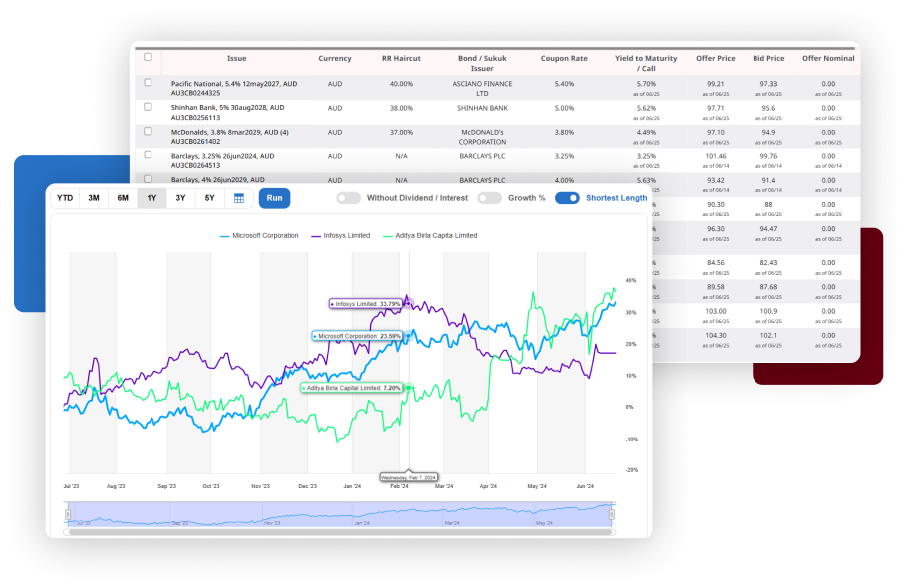Click the offer price 99.21
The width and height of the screenshot is (906, 588).
pyautogui.click(x=716, y=84)
